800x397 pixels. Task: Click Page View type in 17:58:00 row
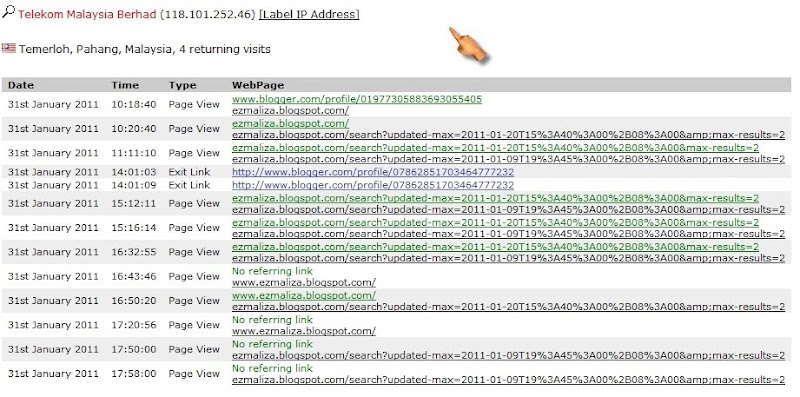[x=194, y=374]
